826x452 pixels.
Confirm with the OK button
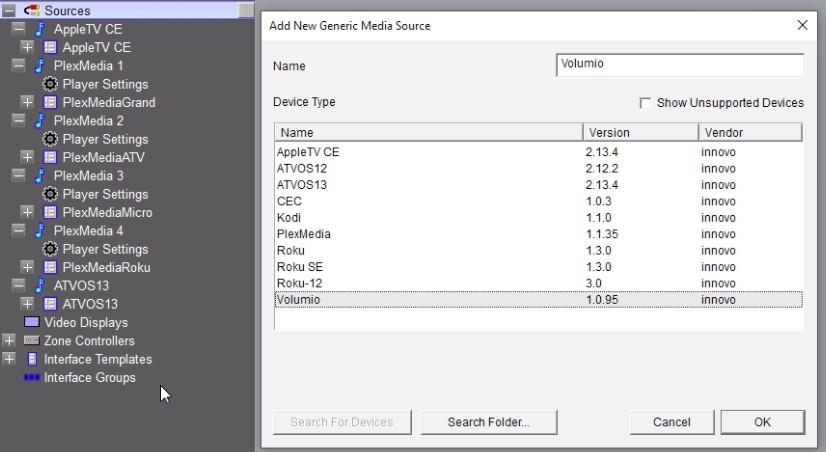pyautogui.click(x=762, y=422)
